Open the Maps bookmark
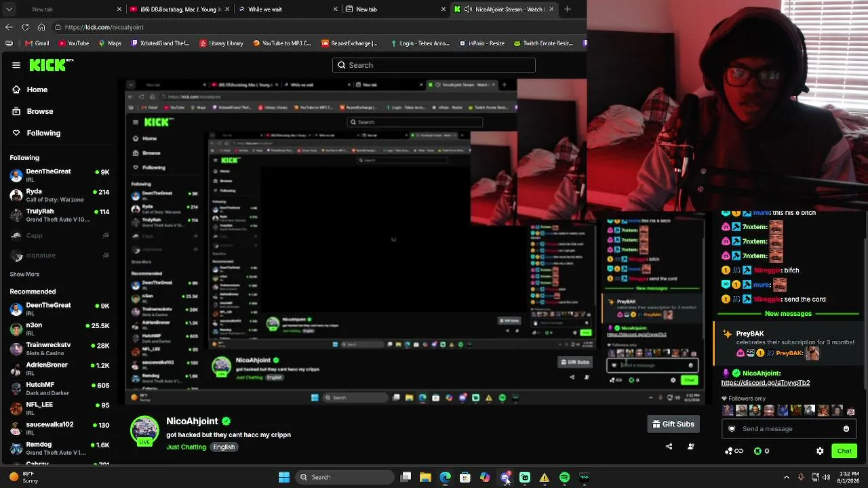 110,43
